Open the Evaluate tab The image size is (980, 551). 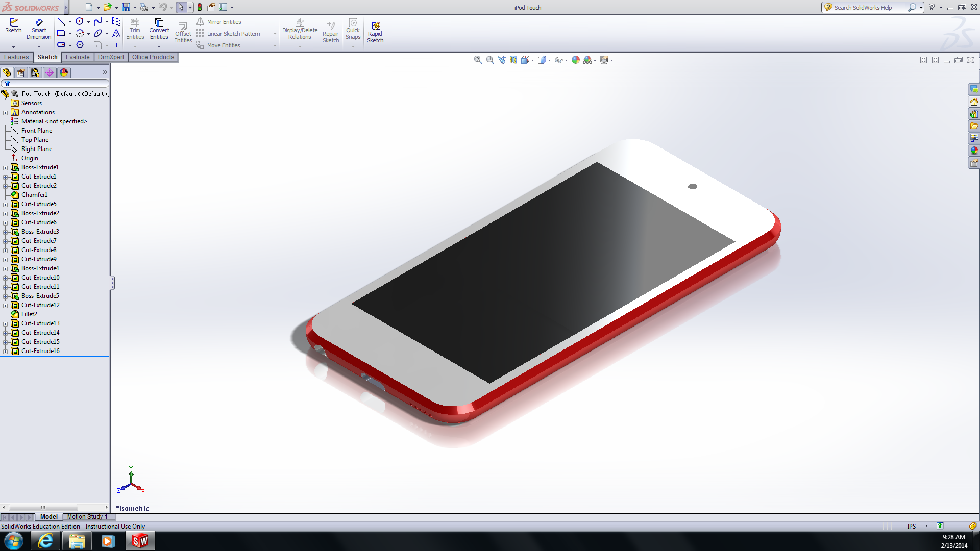point(78,57)
